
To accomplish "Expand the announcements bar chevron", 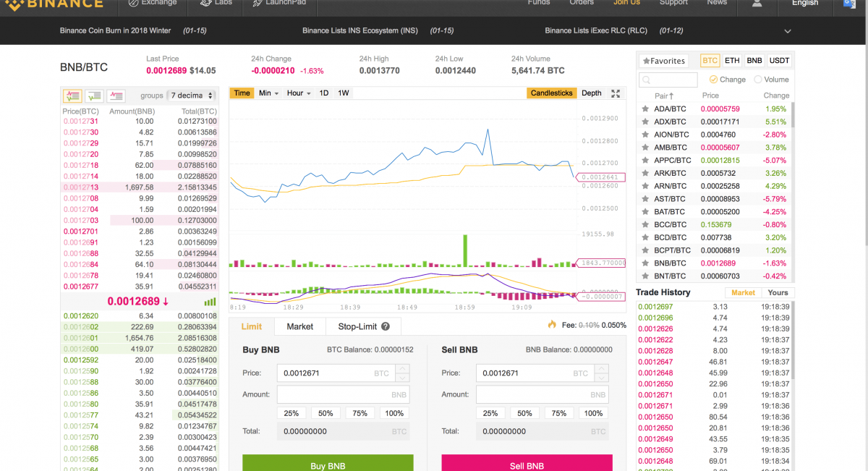I will (x=788, y=31).
